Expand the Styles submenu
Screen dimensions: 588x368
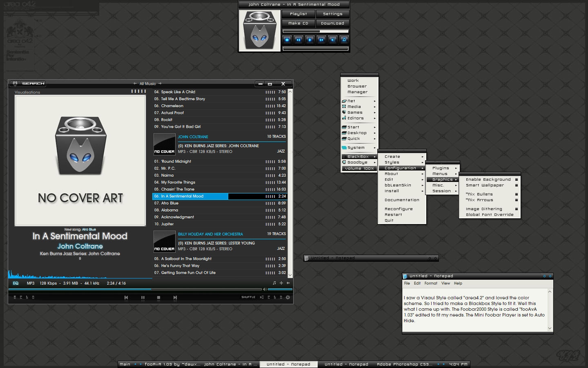(x=402, y=162)
